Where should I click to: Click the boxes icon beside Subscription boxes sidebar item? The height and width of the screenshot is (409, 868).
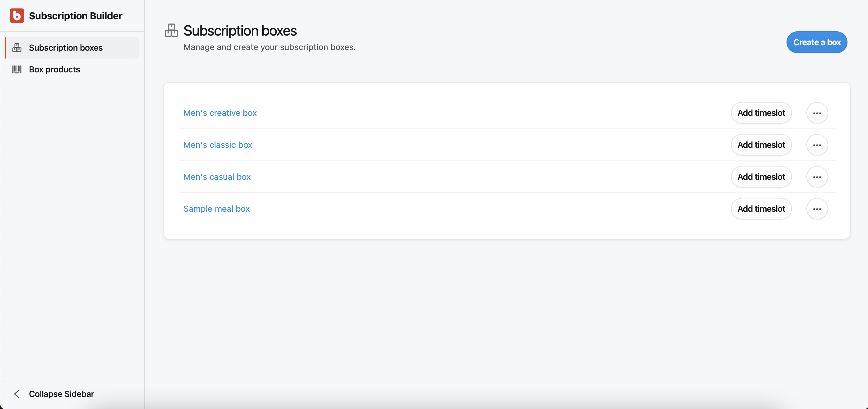pyautogui.click(x=17, y=48)
